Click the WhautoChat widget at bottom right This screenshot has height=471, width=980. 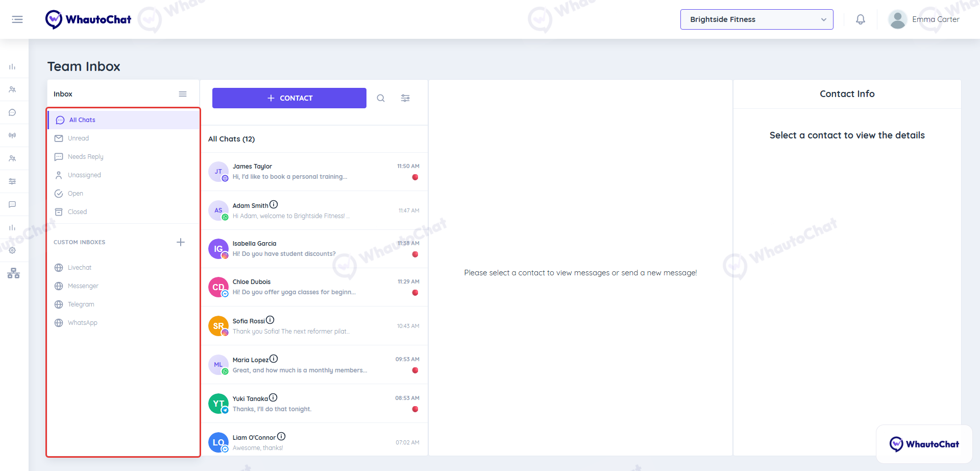pos(924,444)
